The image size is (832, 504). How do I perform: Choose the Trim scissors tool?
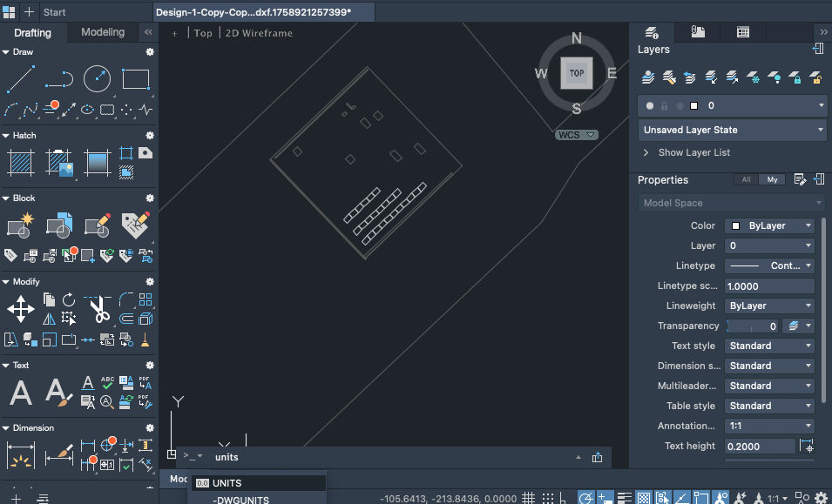tap(98, 309)
